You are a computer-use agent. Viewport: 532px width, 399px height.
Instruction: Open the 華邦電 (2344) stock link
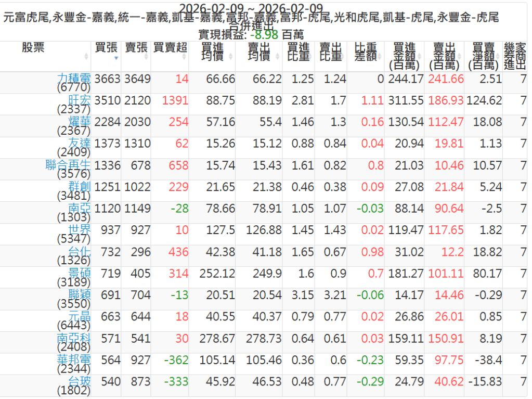[x=74, y=360]
